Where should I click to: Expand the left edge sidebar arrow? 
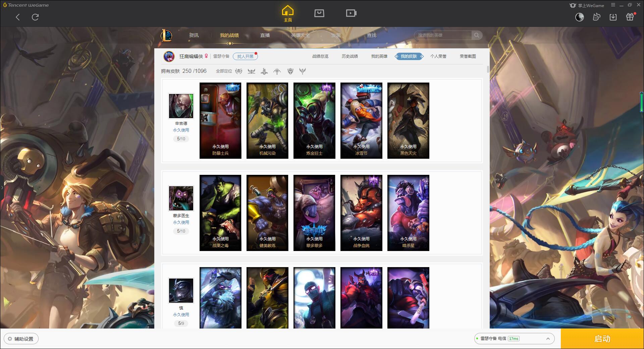click(x=2, y=187)
